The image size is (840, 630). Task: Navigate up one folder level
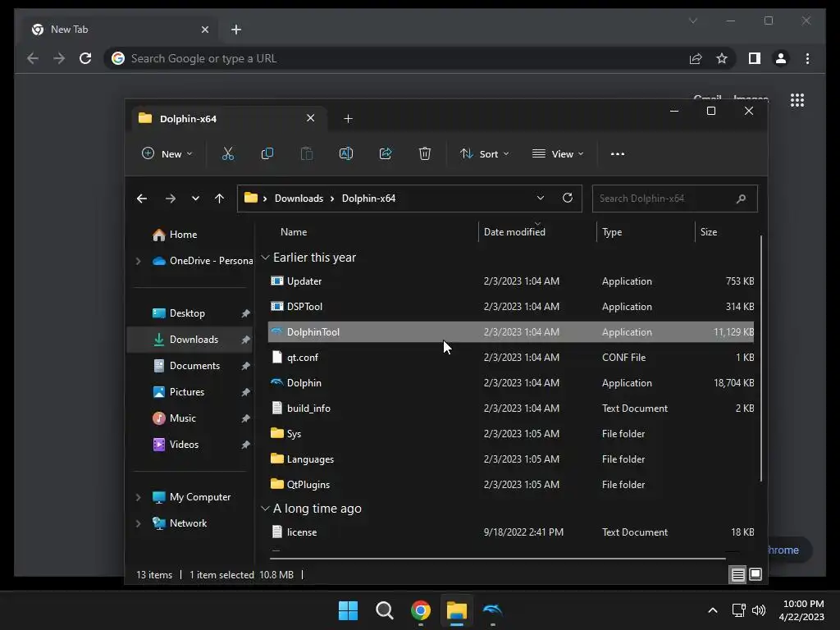[219, 199]
